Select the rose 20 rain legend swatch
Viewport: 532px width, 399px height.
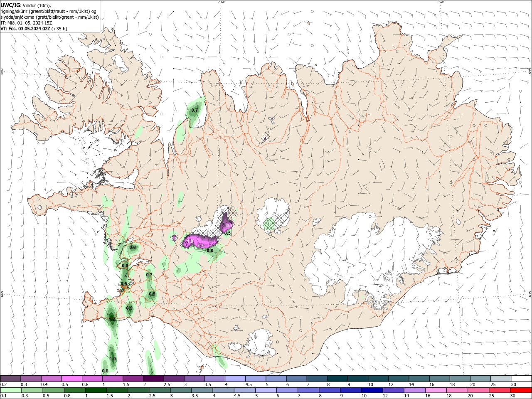point(478,390)
